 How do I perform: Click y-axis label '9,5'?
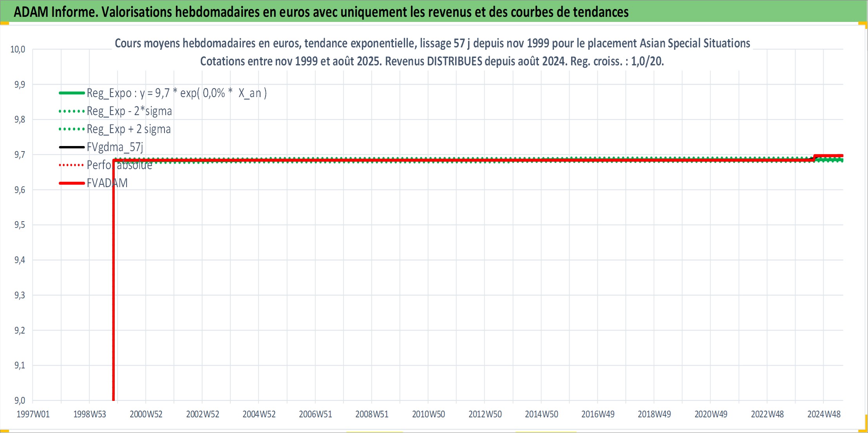20,225
